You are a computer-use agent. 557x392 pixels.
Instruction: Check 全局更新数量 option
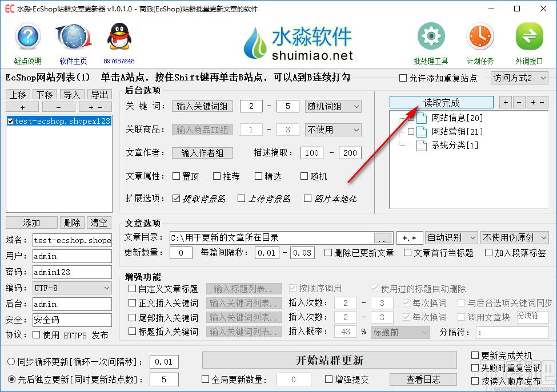tap(205, 379)
